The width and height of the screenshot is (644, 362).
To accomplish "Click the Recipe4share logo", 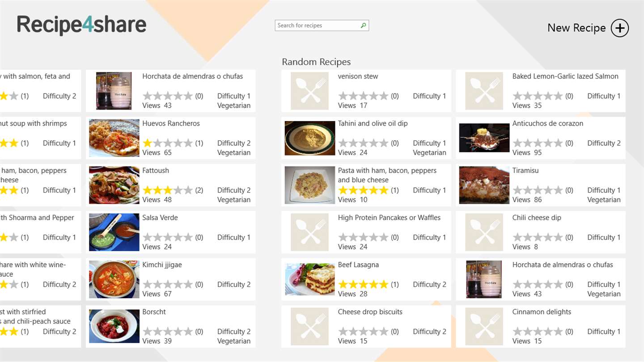I will [82, 25].
